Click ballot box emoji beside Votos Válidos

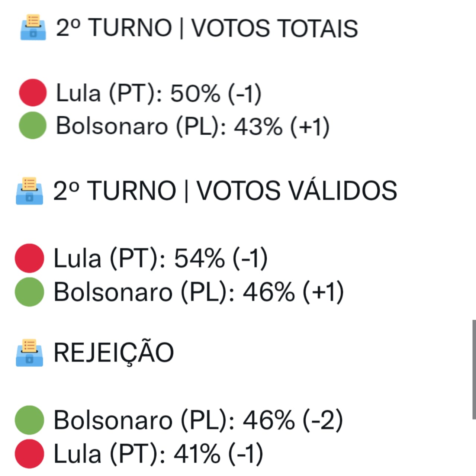29,191
